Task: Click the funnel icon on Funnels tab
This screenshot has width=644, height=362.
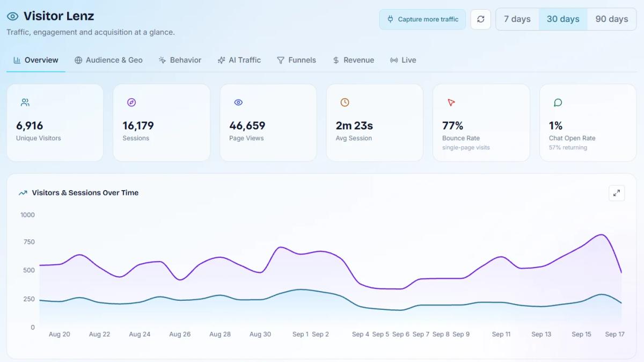Action: (x=281, y=60)
